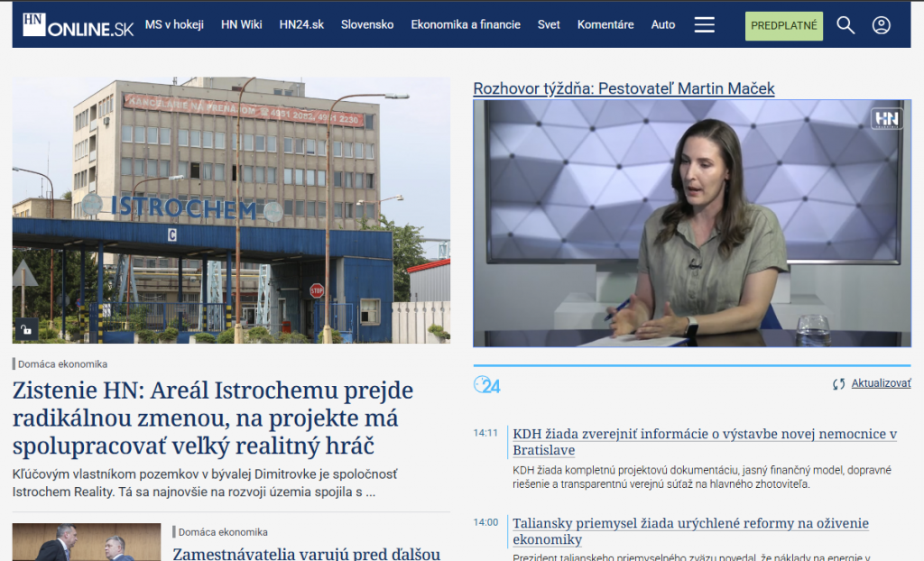Image resolution: width=924 pixels, height=561 pixels.
Task: Click Domáca ekonomika tag above Istrochem headline
Action: click(x=62, y=364)
